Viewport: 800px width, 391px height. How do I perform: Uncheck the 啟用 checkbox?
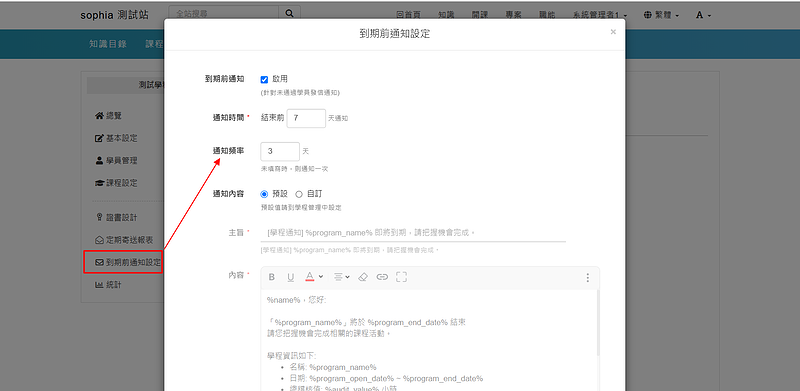click(264, 80)
